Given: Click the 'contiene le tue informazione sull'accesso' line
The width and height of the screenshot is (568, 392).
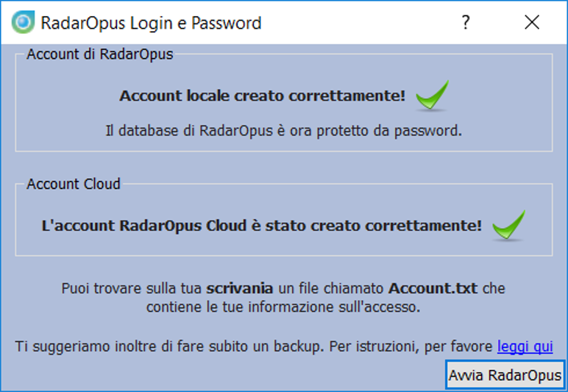Looking at the screenshot, I should [x=283, y=307].
